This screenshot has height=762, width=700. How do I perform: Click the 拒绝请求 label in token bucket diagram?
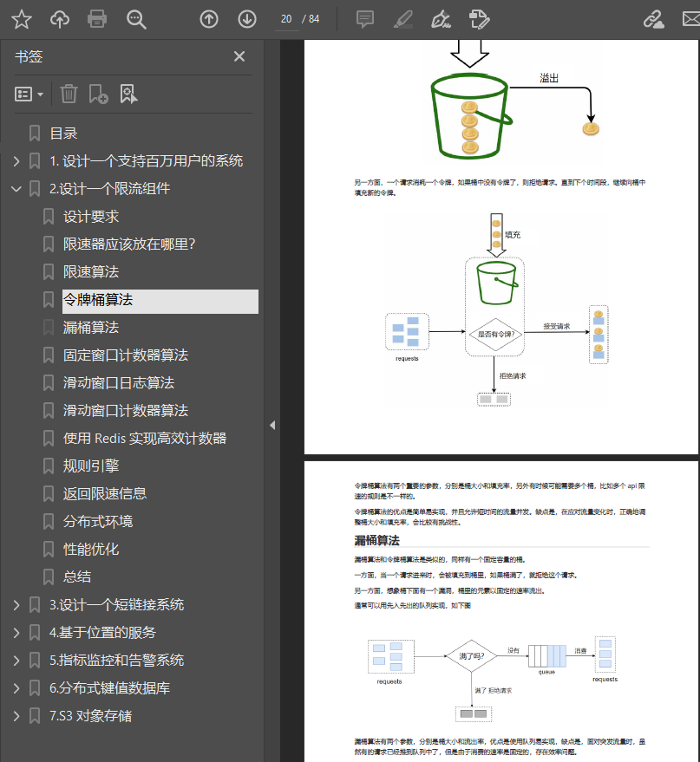(513, 376)
